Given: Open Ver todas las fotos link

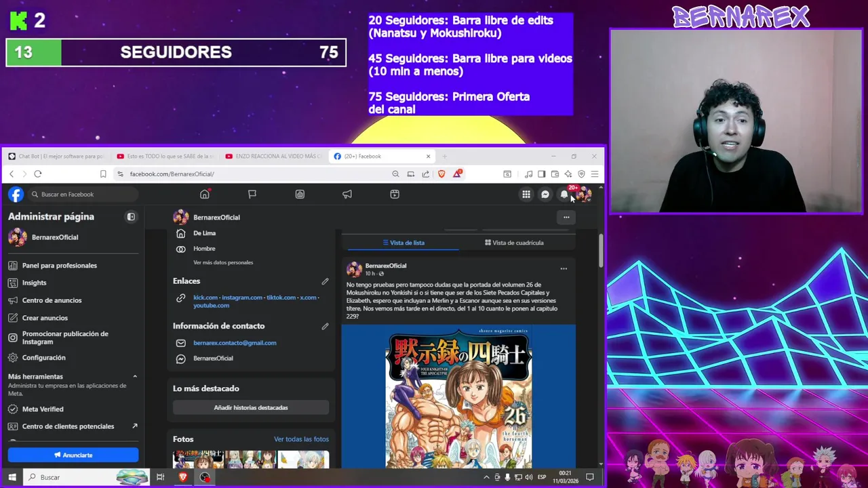Looking at the screenshot, I should point(301,439).
